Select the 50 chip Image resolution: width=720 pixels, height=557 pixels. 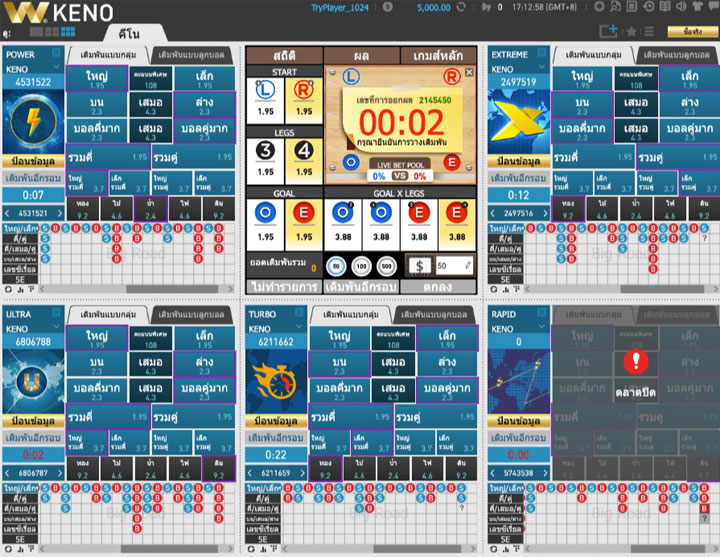(336, 266)
